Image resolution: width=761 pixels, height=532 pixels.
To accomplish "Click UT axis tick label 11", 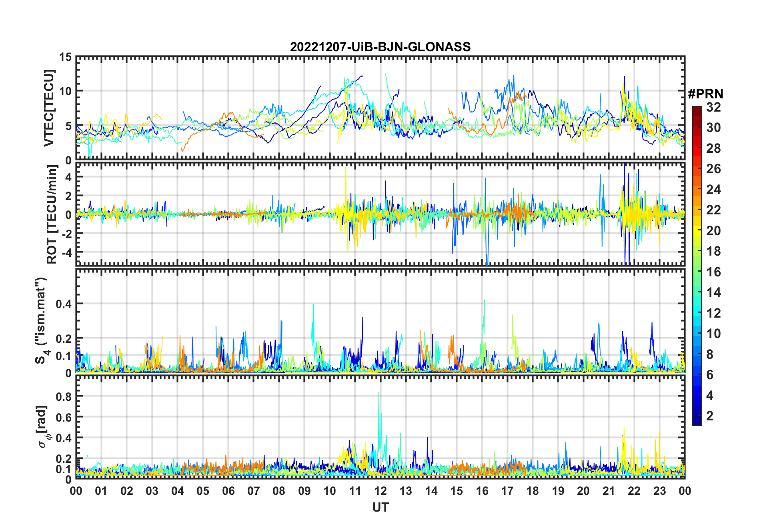I will tap(355, 491).
